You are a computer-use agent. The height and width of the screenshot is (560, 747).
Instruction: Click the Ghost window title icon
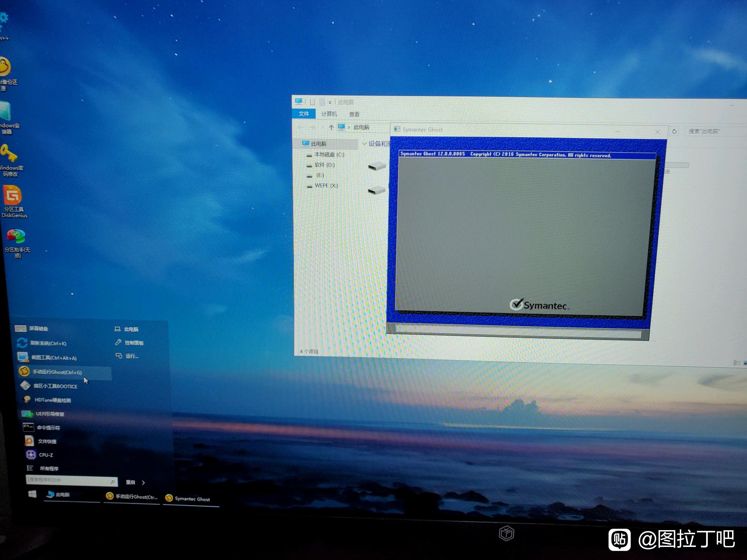[397, 129]
